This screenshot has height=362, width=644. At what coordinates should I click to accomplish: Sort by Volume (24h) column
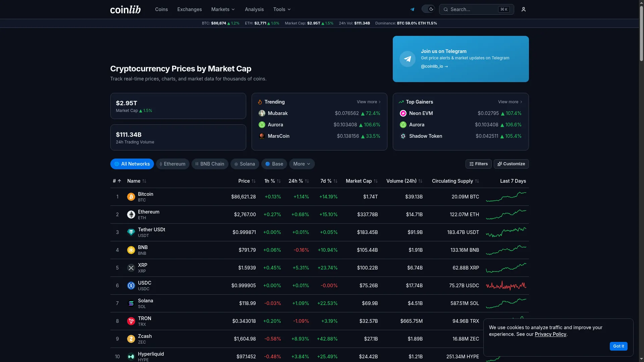(405, 181)
